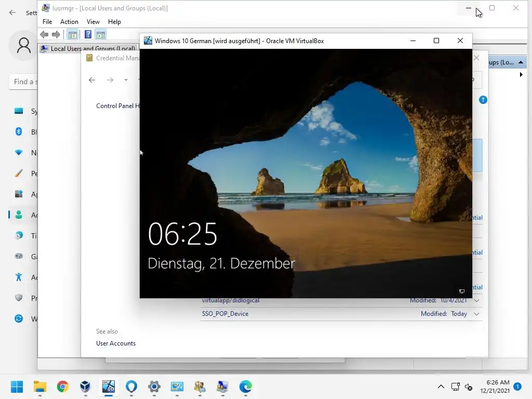This screenshot has height=399, width=532.
Task: Open More Actions submenu arrow in lusrmgr
Action: 521,75
